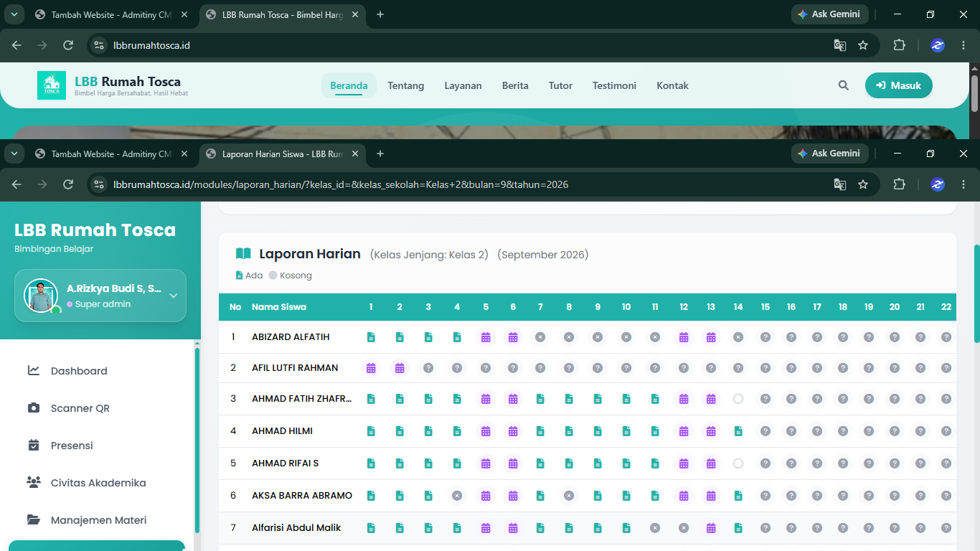The image size is (980, 551).
Task: Open the Testimoni navigation link
Action: pyautogui.click(x=614, y=85)
